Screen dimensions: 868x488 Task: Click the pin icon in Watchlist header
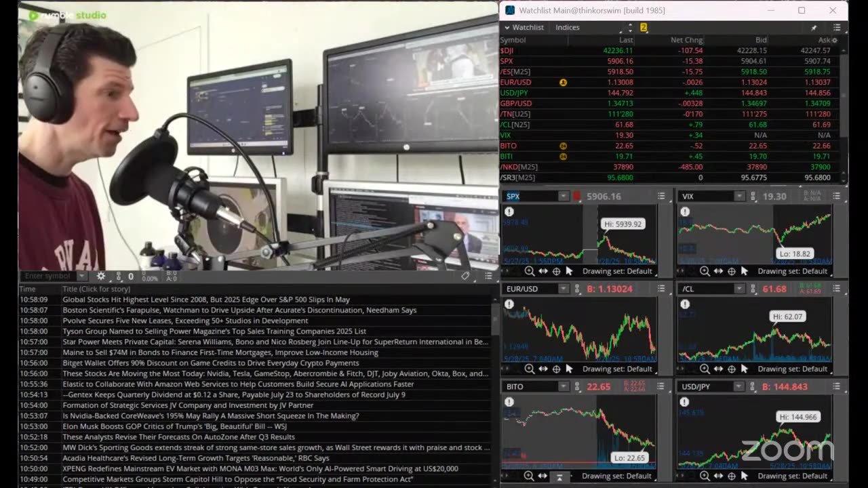[x=814, y=28]
